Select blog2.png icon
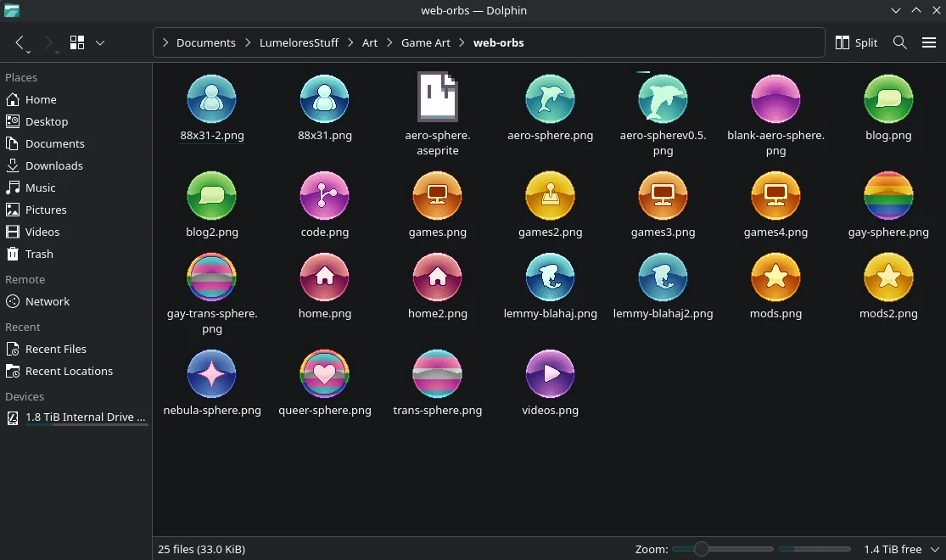 (212, 195)
